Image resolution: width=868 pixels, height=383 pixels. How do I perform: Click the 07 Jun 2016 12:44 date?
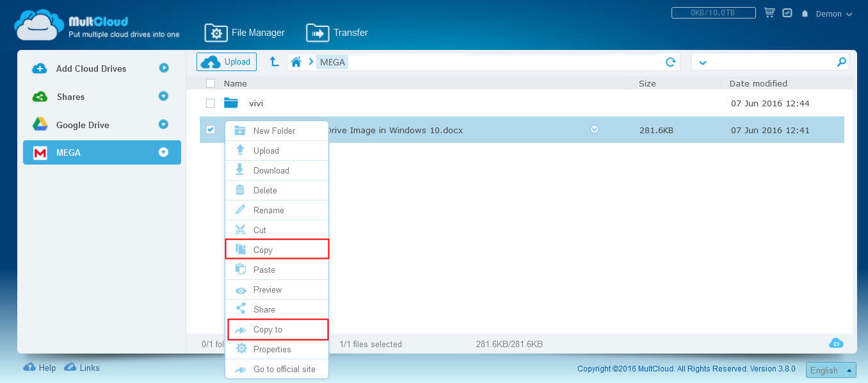[x=770, y=103]
